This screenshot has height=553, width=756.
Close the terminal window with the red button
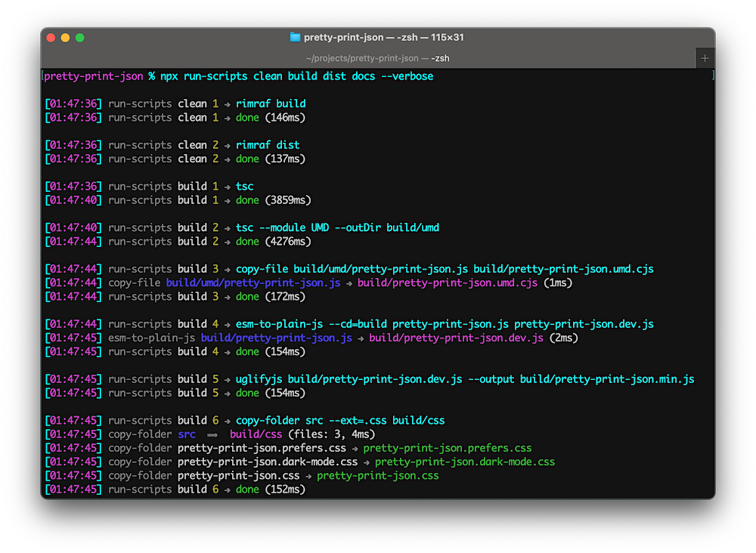click(51, 38)
